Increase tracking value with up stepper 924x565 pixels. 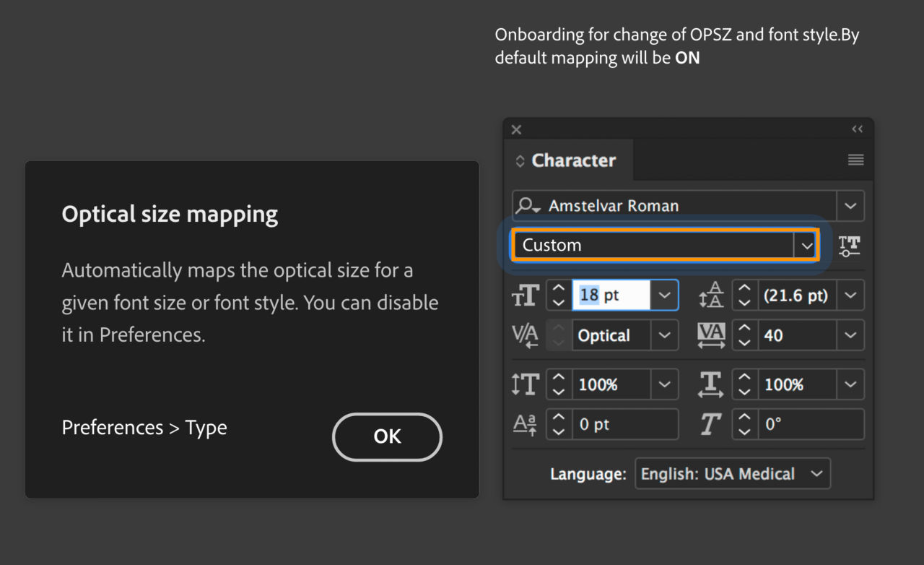(744, 329)
